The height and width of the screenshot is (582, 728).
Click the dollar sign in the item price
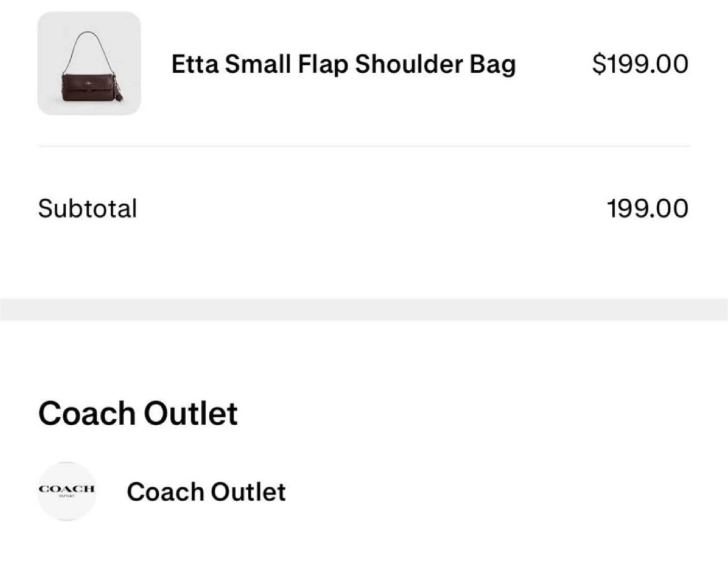(x=598, y=64)
